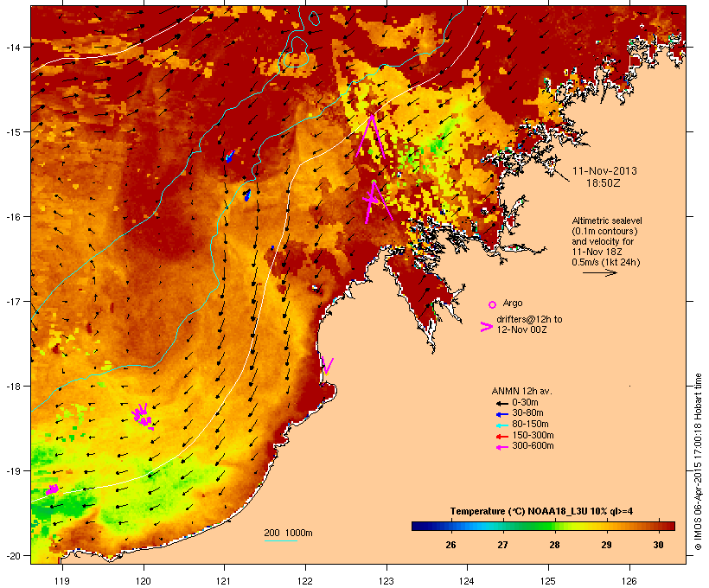Click the "Altimetric sealevel" text
This screenshot has height=588, width=709.
click(x=607, y=220)
